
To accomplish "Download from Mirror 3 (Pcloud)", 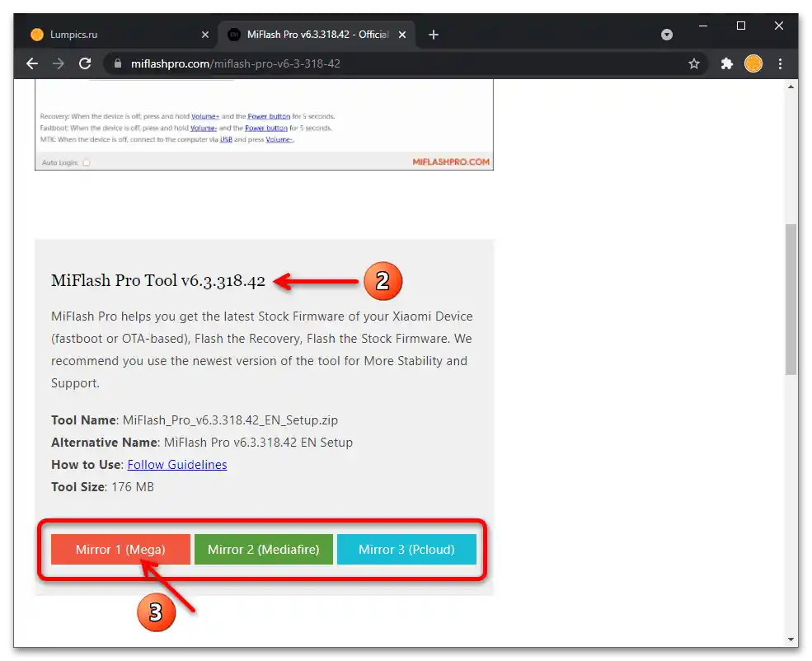I will [406, 549].
